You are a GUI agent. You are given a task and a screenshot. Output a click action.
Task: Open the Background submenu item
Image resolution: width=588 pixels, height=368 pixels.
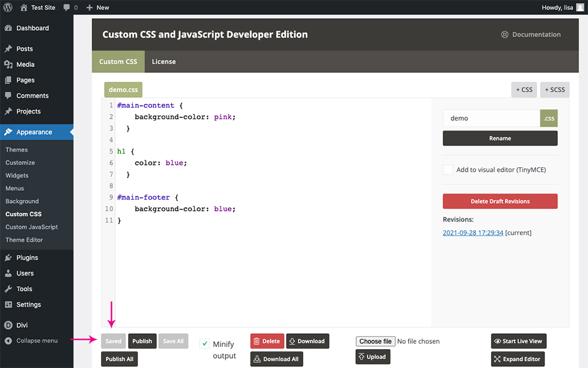coord(22,201)
